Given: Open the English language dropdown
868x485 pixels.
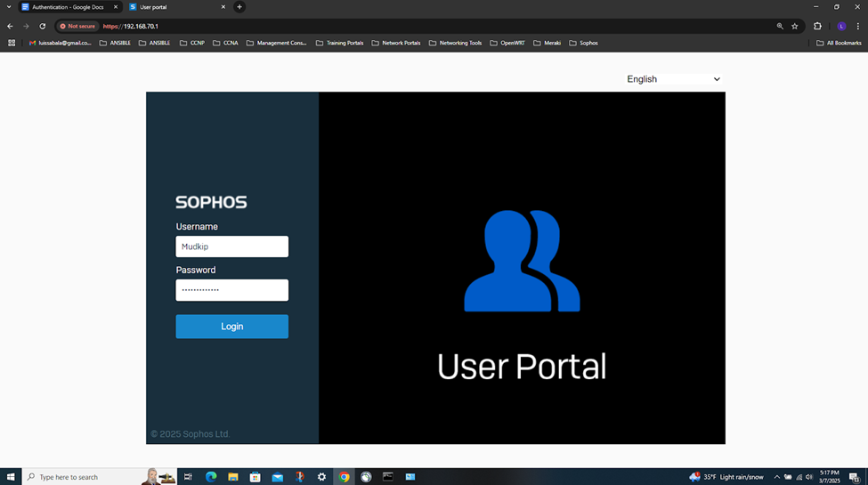Looking at the screenshot, I should pos(673,79).
